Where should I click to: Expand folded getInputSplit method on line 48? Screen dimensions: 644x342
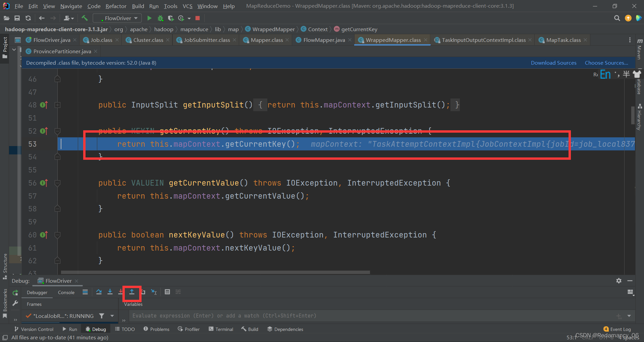[57, 105]
